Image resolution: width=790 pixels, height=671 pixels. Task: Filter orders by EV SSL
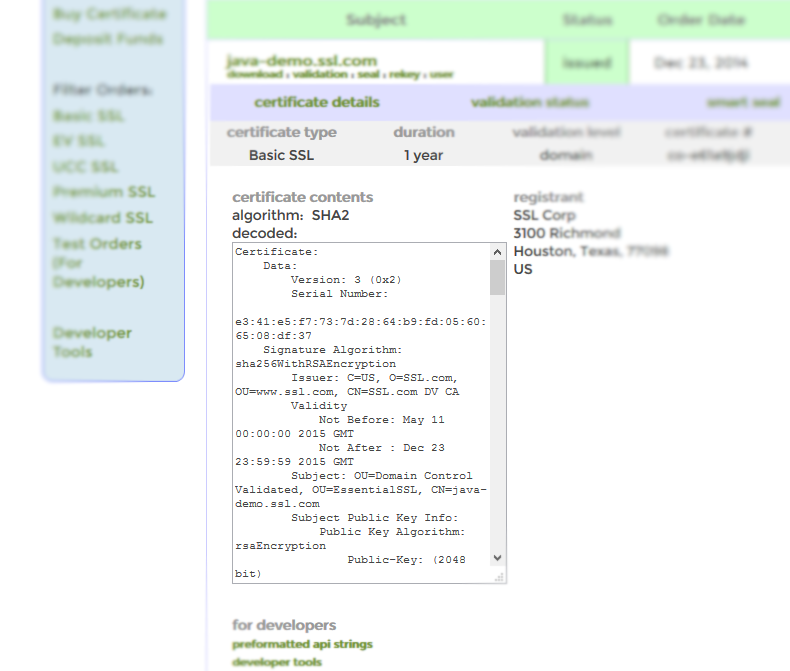(x=78, y=141)
